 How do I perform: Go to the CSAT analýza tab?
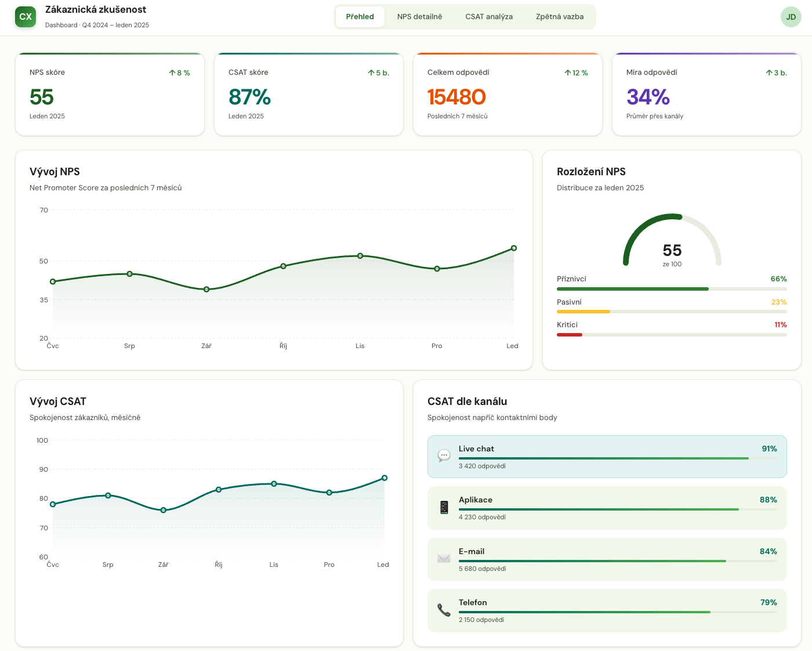[488, 17]
